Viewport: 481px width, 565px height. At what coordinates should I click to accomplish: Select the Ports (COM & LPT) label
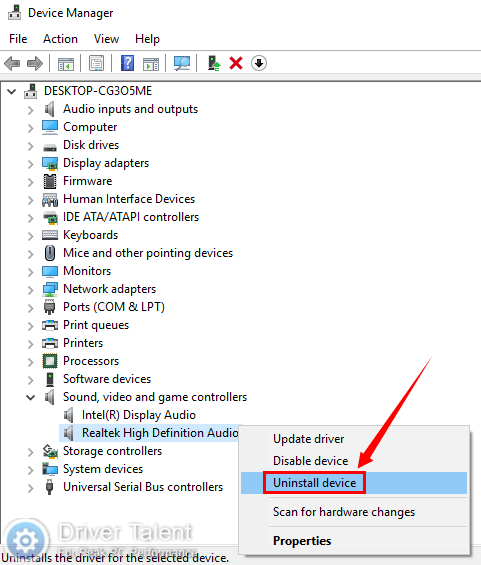(x=114, y=307)
